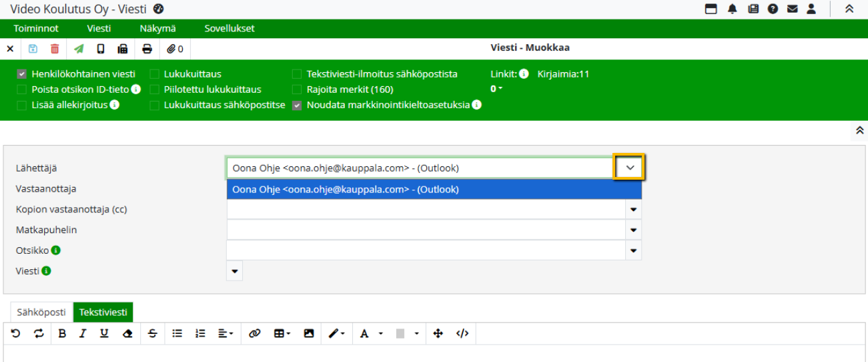Enable the Lukukuittaus checkbox
Image resolution: width=868 pixels, height=362 pixels.
point(154,74)
